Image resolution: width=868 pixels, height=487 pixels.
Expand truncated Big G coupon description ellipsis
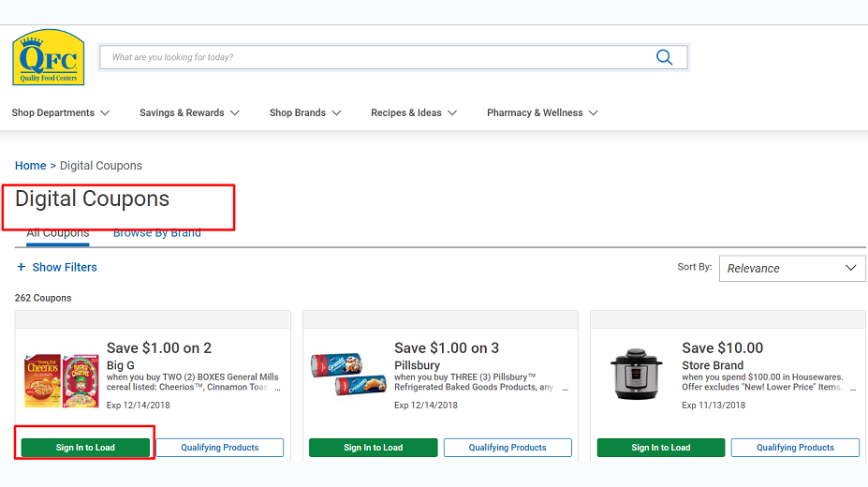click(277, 389)
